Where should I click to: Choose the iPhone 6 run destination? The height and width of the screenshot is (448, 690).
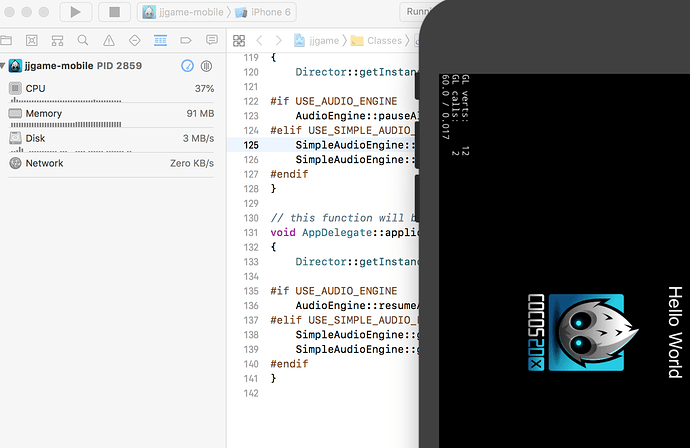[x=263, y=12]
